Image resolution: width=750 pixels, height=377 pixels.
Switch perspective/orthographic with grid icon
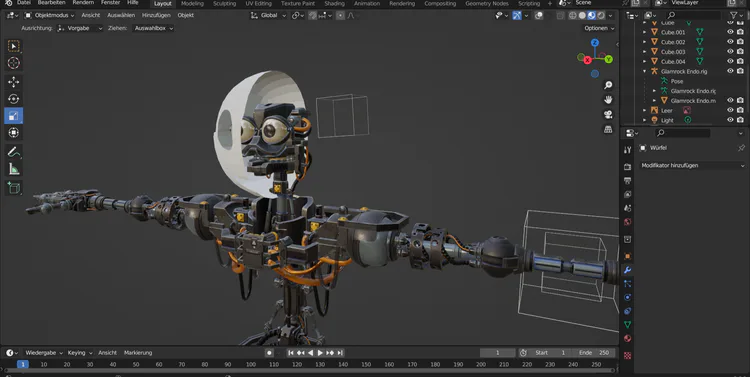(608, 129)
